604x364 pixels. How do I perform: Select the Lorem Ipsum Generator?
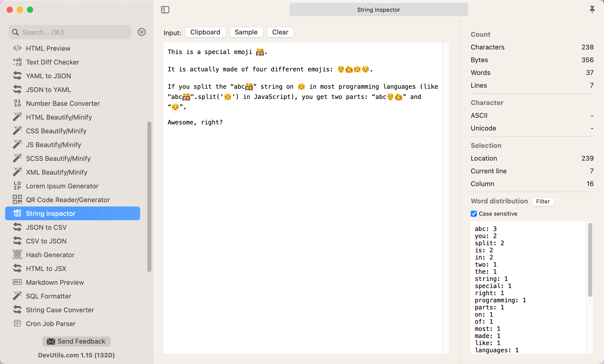coord(62,186)
